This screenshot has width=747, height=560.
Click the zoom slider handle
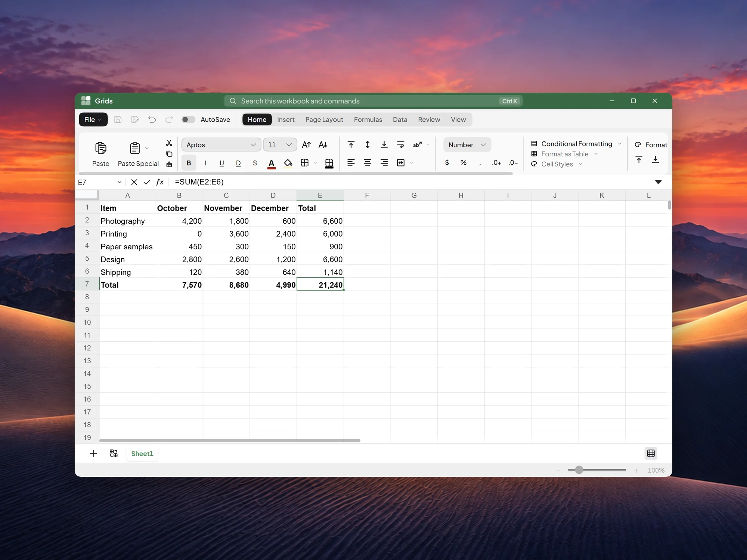coord(579,470)
